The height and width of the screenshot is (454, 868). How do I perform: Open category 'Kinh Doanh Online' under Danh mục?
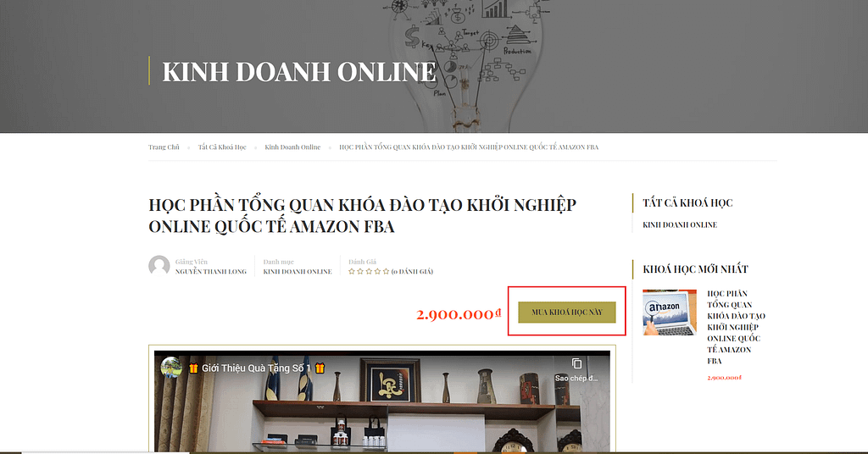pyautogui.click(x=298, y=272)
